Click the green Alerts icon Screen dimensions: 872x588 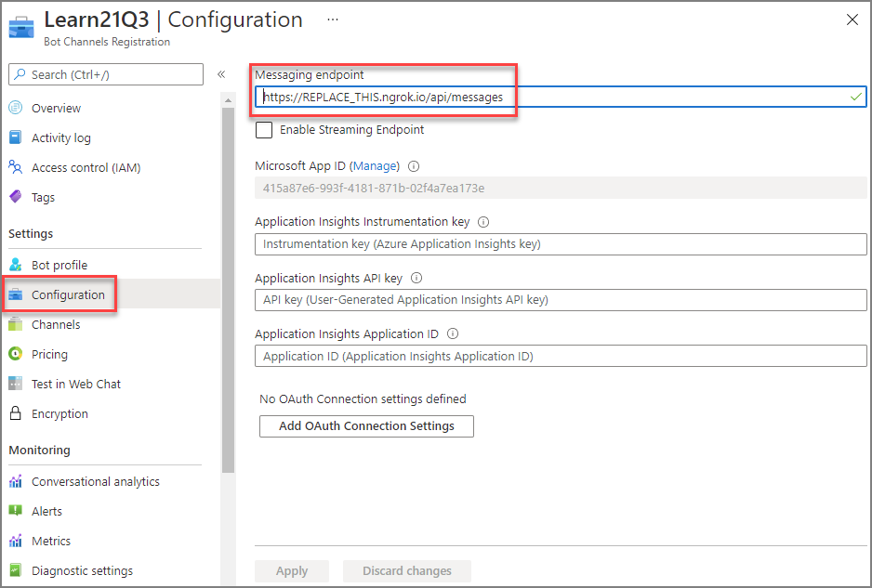(16, 511)
